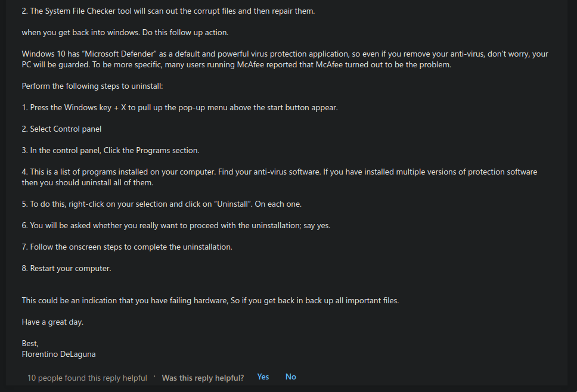Image resolution: width=577 pixels, height=392 pixels.
Task: Click the 'Have a great day.' line
Action: tap(52, 322)
